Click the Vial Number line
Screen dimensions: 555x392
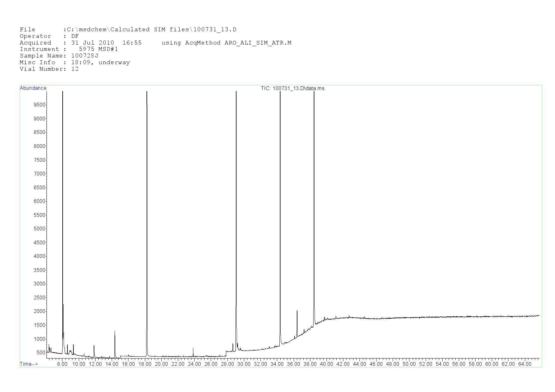(49, 69)
